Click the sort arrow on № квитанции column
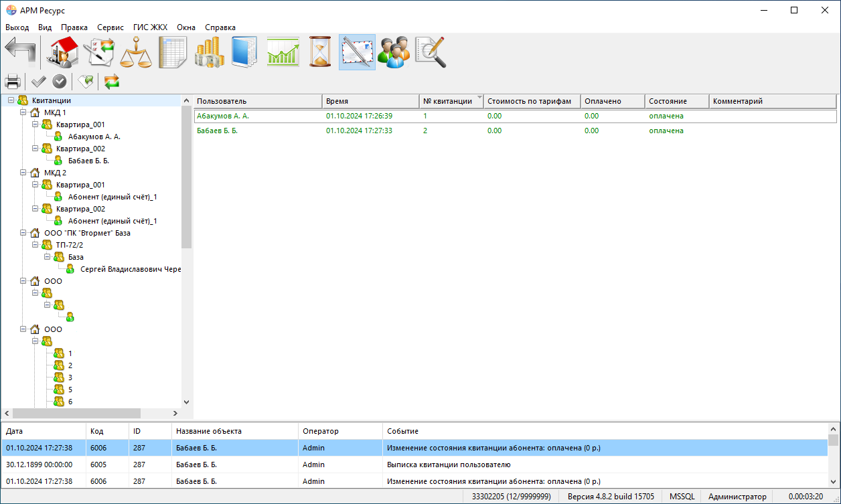 tap(479, 98)
